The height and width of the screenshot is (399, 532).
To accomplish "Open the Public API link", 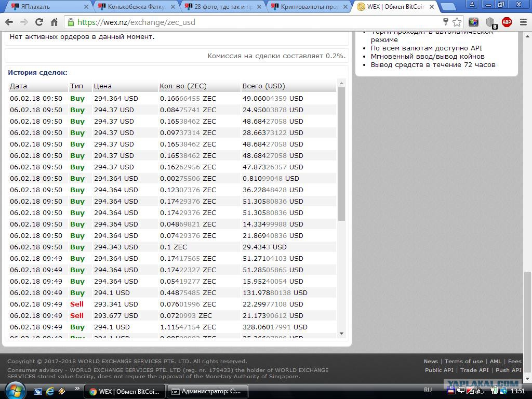I will [x=439, y=370].
